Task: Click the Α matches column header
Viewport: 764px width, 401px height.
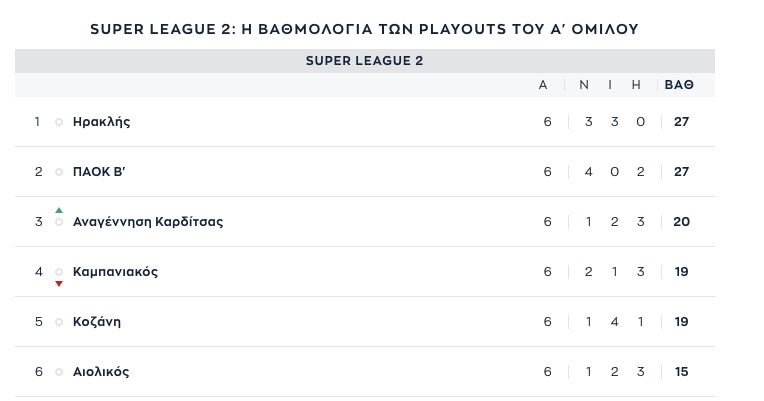Action: click(543, 85)
